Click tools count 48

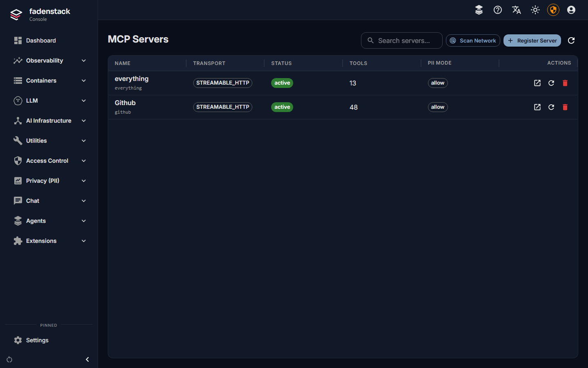pyautogui.click(x=354, y=107)
